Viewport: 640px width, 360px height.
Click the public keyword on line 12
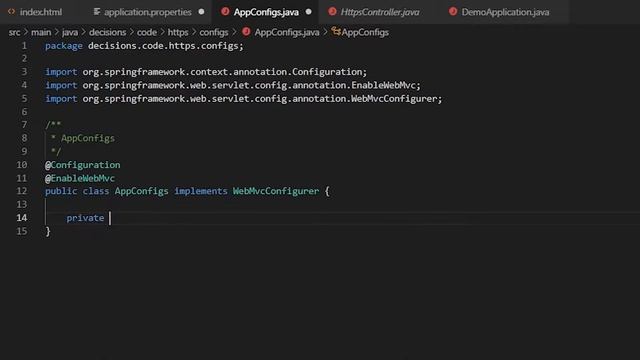[61, 191]
